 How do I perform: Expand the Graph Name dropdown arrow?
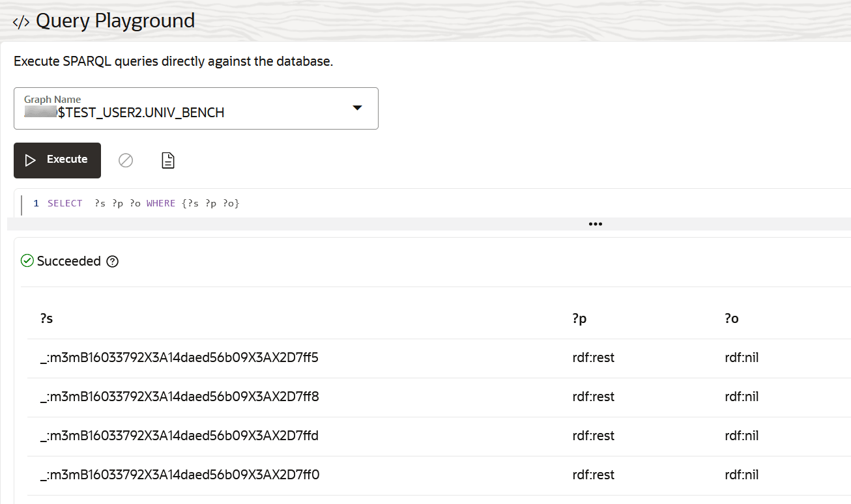(357, 108)
